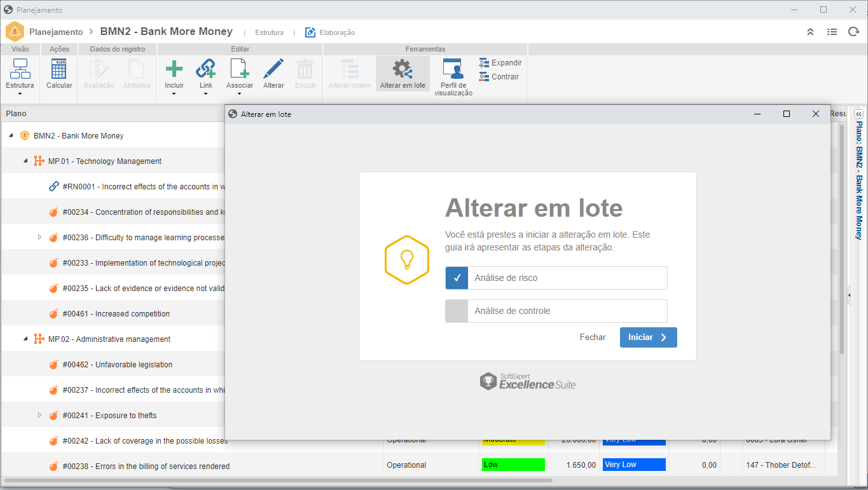The image size is (868, 490).
Task: Click the Planejamento breadcrumb
Action: tap(56, 32)
